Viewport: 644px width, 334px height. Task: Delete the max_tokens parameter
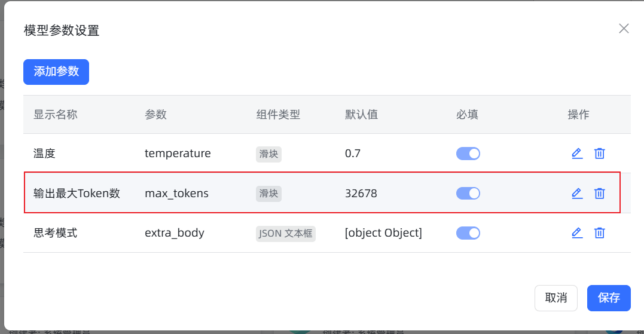(599, 193)
